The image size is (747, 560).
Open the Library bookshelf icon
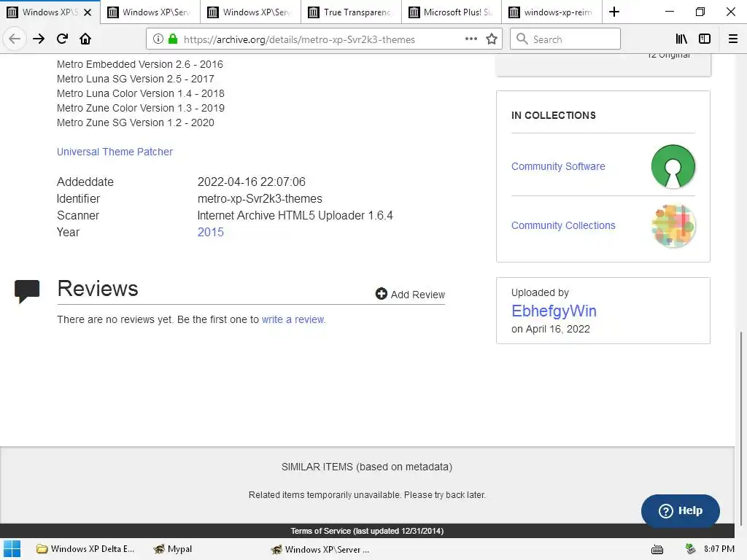click(x=681, y=39)
